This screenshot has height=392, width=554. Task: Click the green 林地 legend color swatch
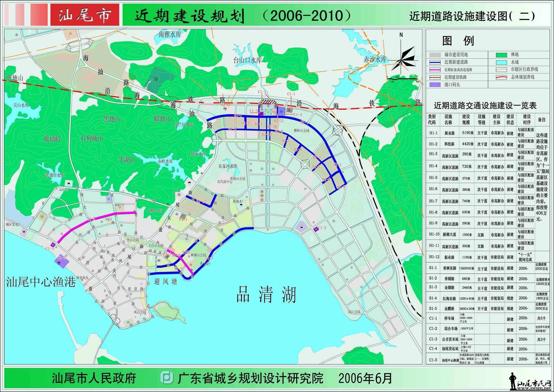502,55
